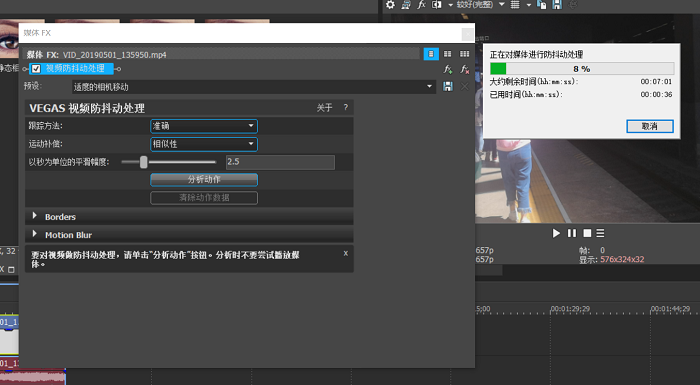700x385 pixels.
Task: Open the tracking method dropdown
Action: point(204,126)
